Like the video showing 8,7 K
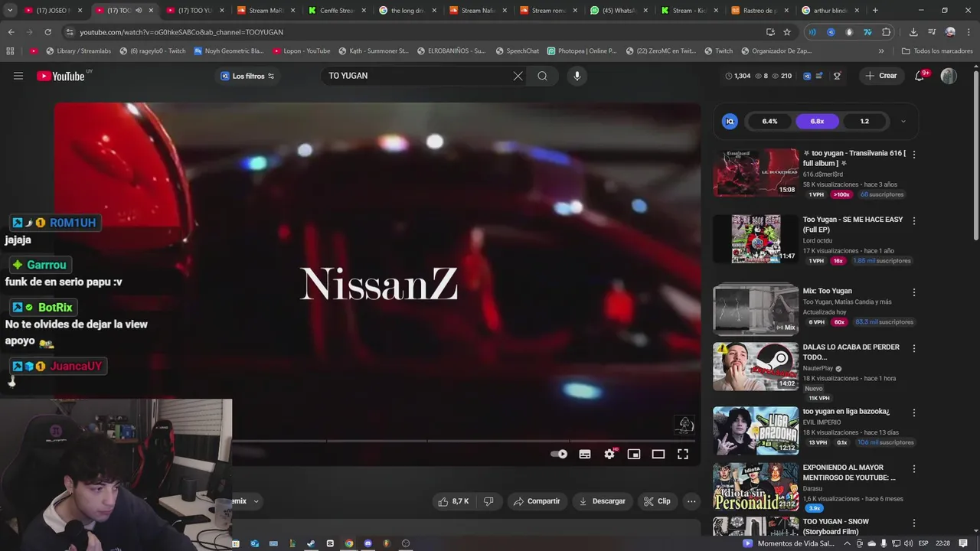 pyautogui.click(x=452, y=501)
